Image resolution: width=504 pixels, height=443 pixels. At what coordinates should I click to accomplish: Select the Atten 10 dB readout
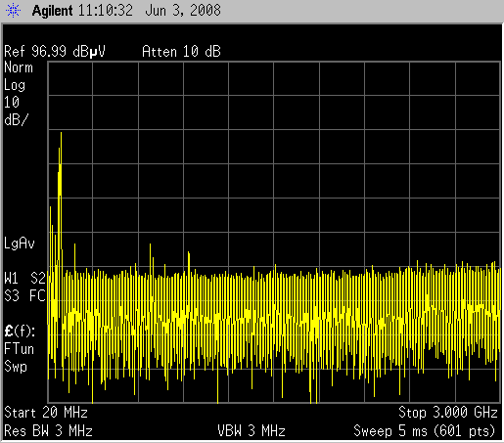point(181,52)
